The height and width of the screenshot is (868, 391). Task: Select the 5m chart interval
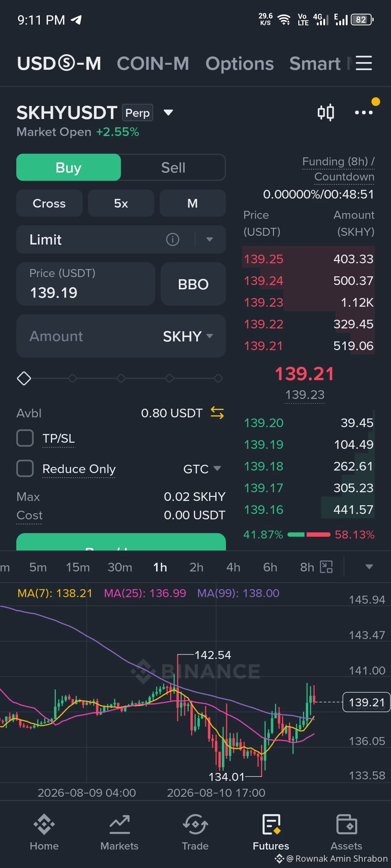(38, 567)
